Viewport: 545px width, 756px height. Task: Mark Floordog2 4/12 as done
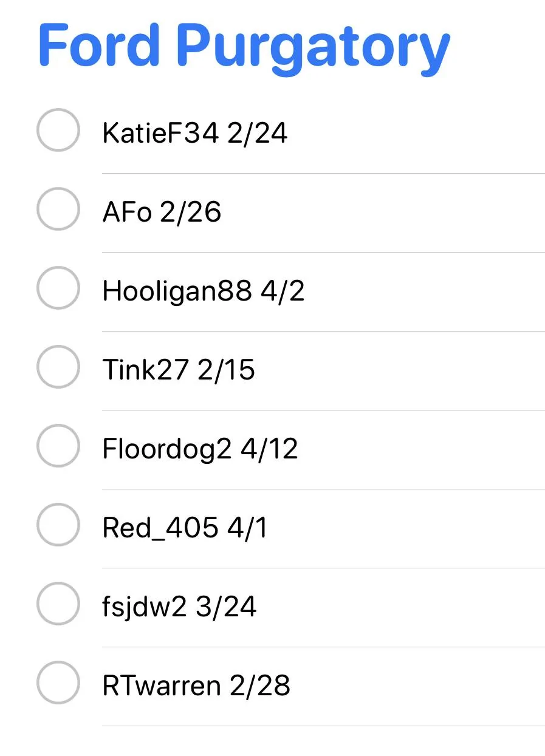point(58,446)
